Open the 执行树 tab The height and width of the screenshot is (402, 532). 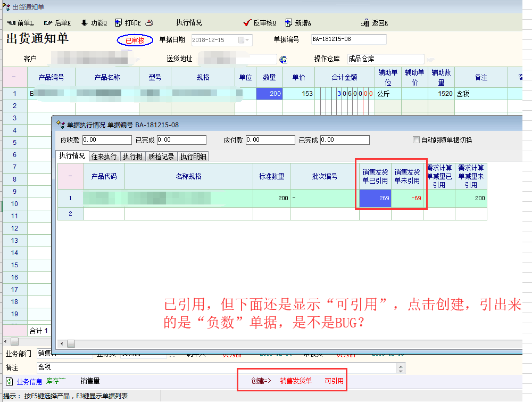(132, 156)
